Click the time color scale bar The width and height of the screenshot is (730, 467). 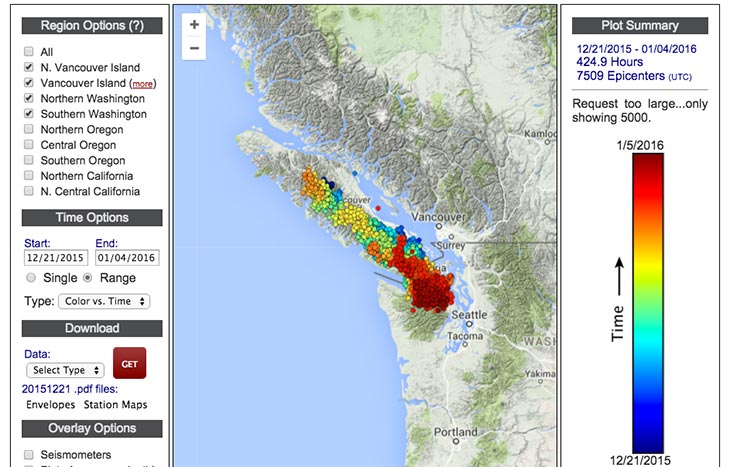tap(648, 303)
